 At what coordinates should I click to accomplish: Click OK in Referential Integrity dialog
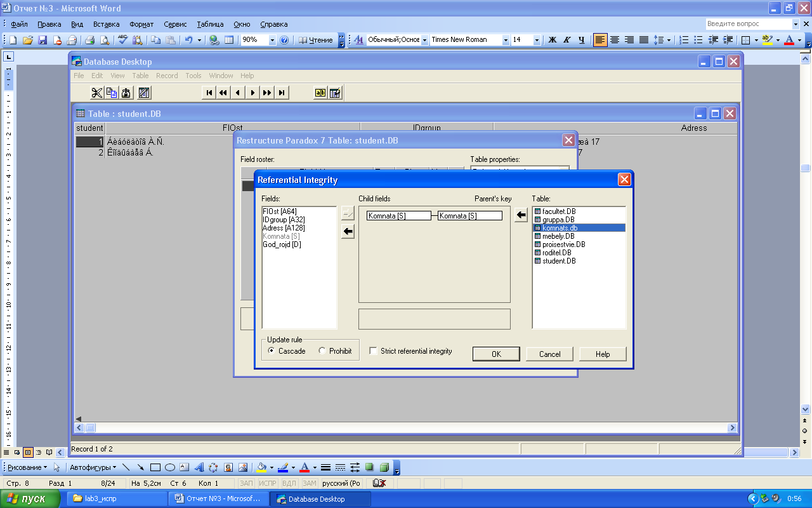[496, 354]
